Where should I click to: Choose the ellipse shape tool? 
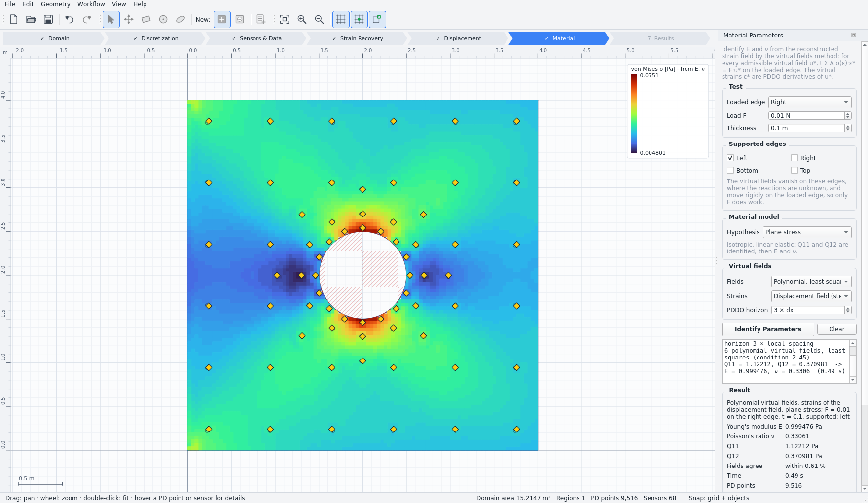tap(181, 19)
